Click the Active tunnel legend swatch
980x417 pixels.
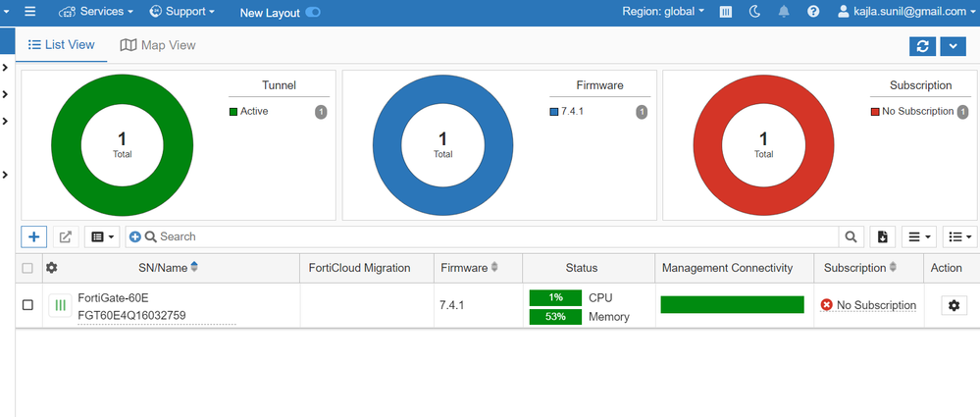pos(233,112)
